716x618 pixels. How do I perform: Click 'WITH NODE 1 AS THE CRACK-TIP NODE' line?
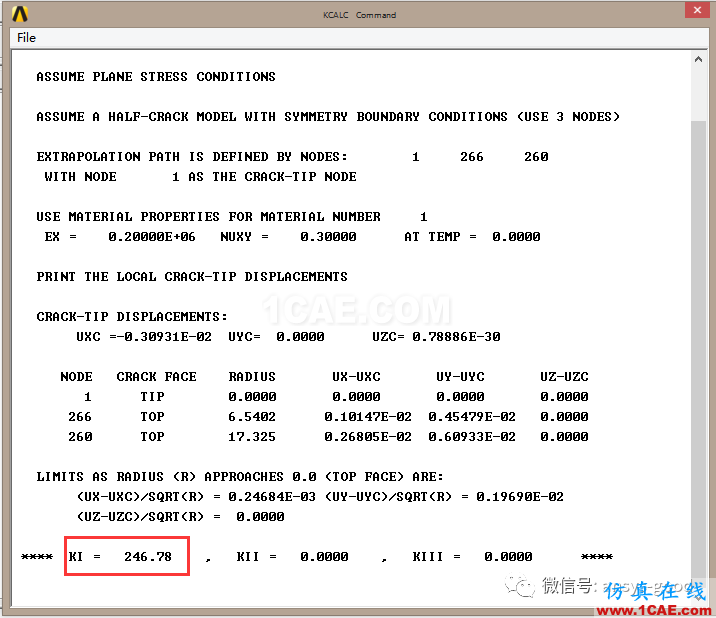(200, 177)
